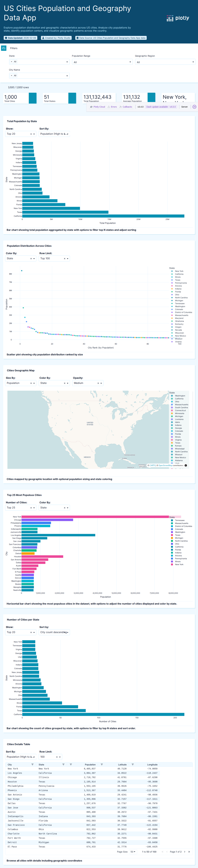Click the California bar in Total Population chart
The image size is (198, 868).
103,216
